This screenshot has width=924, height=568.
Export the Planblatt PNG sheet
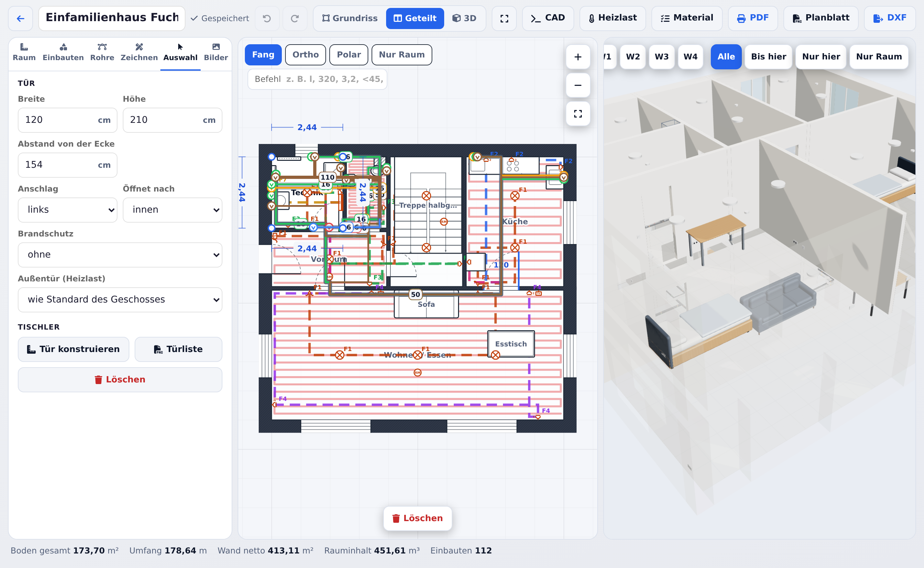[820, 18]
